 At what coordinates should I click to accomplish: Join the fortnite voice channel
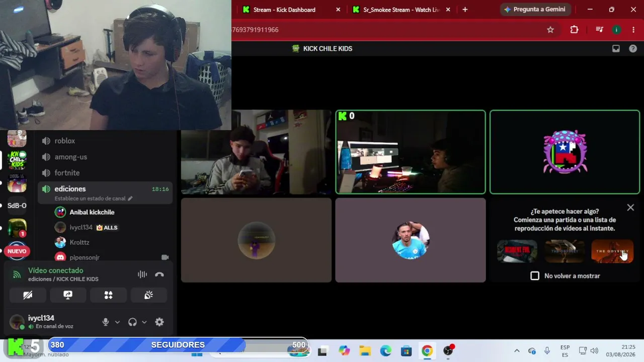(105, 173)
